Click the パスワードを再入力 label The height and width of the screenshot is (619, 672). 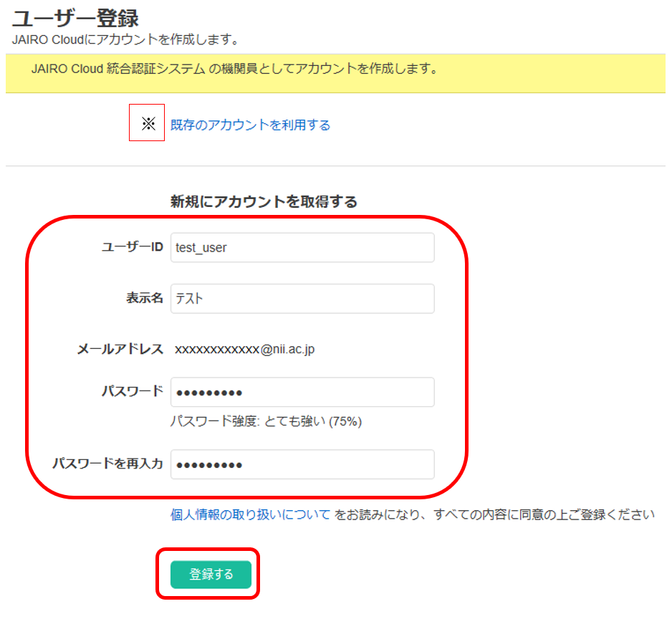click(107, 464)
